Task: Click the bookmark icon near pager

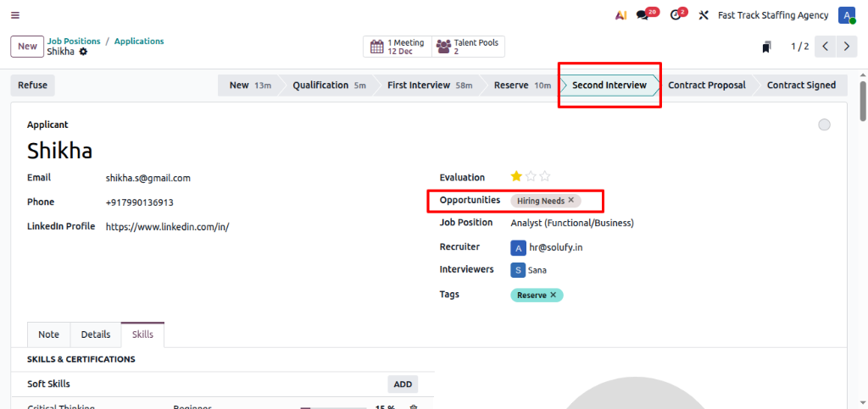Action: tap(766, 47)
